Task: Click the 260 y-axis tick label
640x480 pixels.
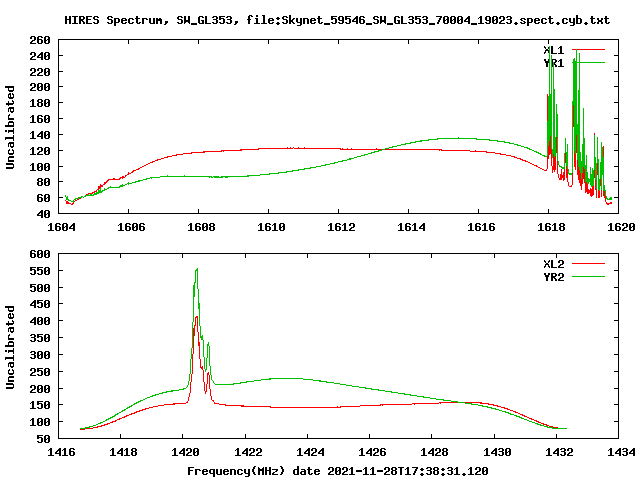Action: (x=40, y=40)
